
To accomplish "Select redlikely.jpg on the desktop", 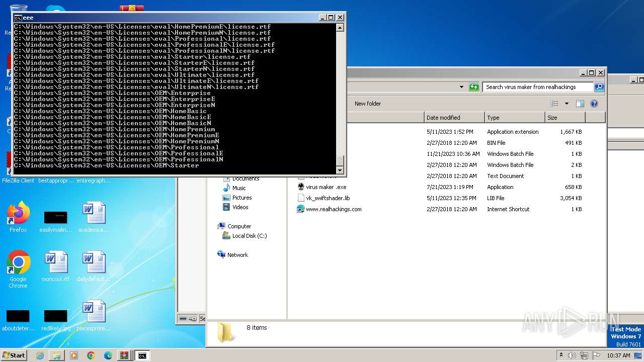I will (x=55, y=320).
